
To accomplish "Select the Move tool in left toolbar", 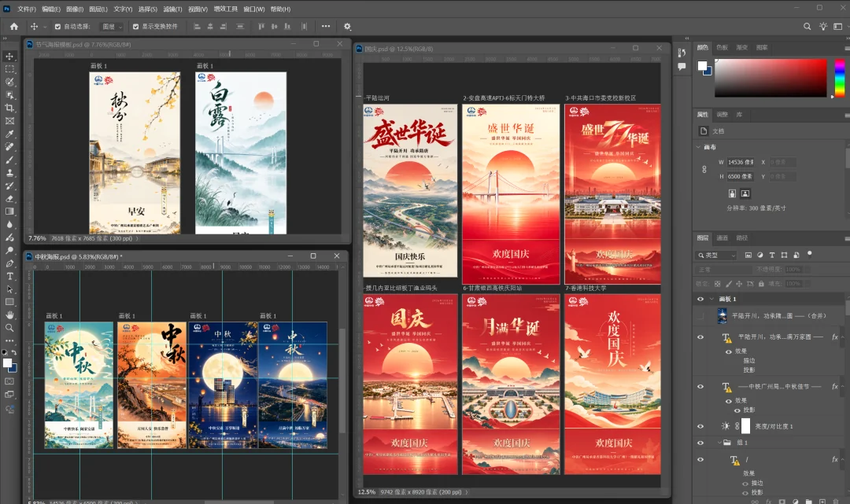I will [x=9, y=57].
